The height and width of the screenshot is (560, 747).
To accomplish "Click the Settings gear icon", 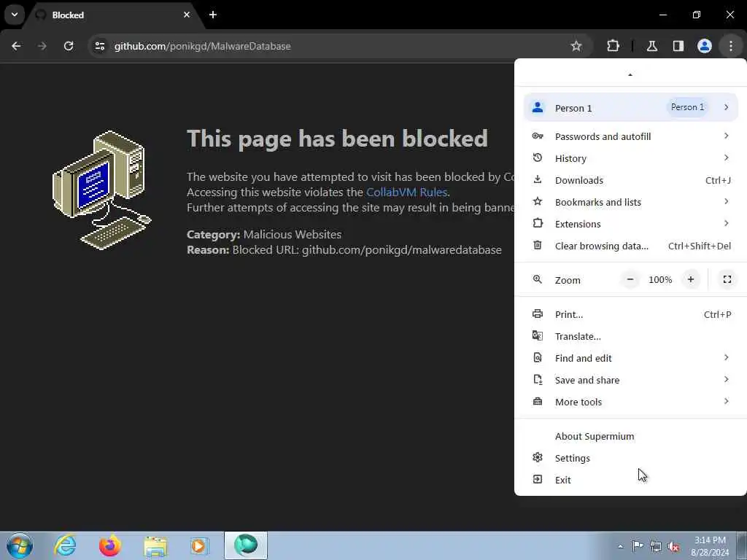I will click(538, 458).
